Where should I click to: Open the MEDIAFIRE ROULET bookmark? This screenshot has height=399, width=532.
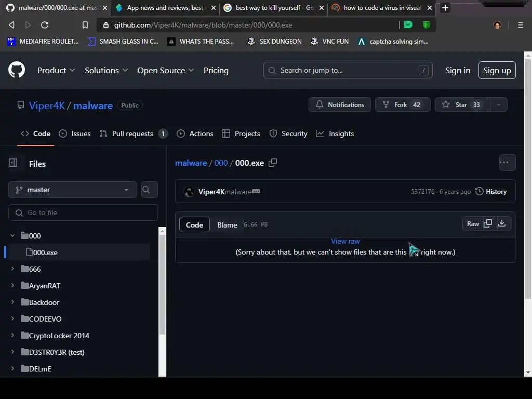click(43, 42)
